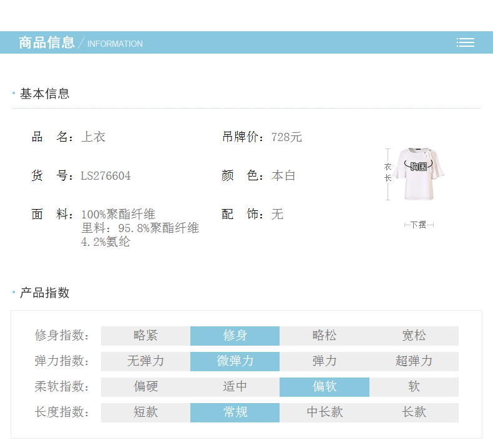Image resolution: width=493 pixels, height=448 pixels.
Task: Select 偏硬 in softness row
Action: (145, 387)
